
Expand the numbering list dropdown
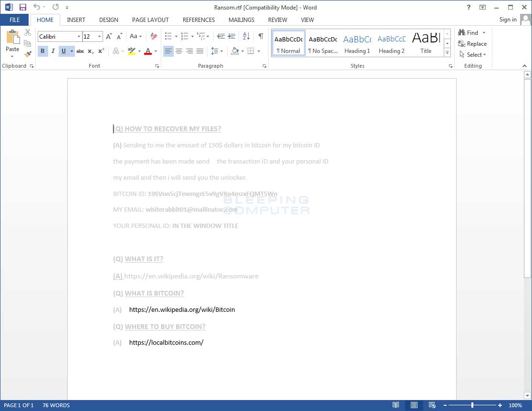tap(192, 36)
